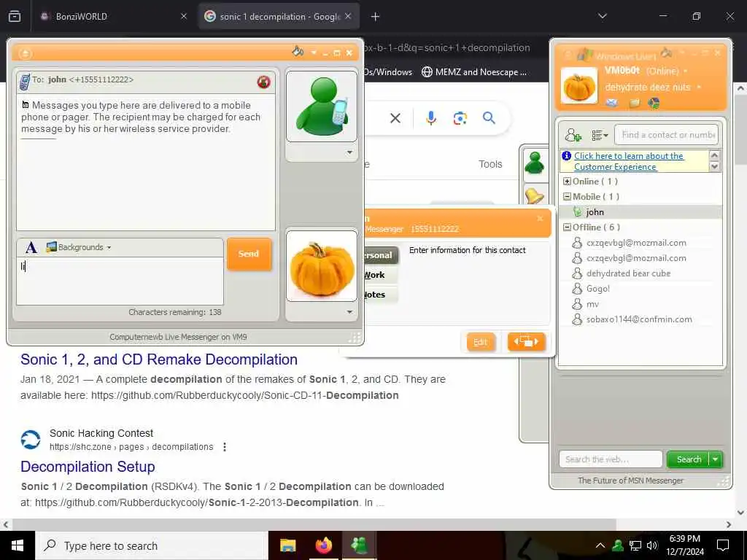
Task: Switch to the BonziWORLD browser tab
Action: pos(113,16)
